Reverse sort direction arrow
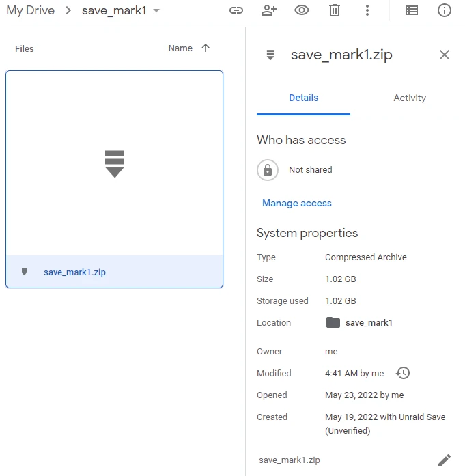The image size is (465, 476). (x=206, y=48)
